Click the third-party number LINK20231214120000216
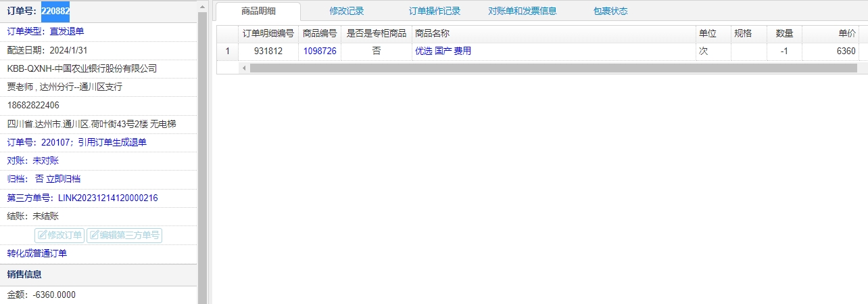The height and width of the screenshot is (304, 868). 108,198
